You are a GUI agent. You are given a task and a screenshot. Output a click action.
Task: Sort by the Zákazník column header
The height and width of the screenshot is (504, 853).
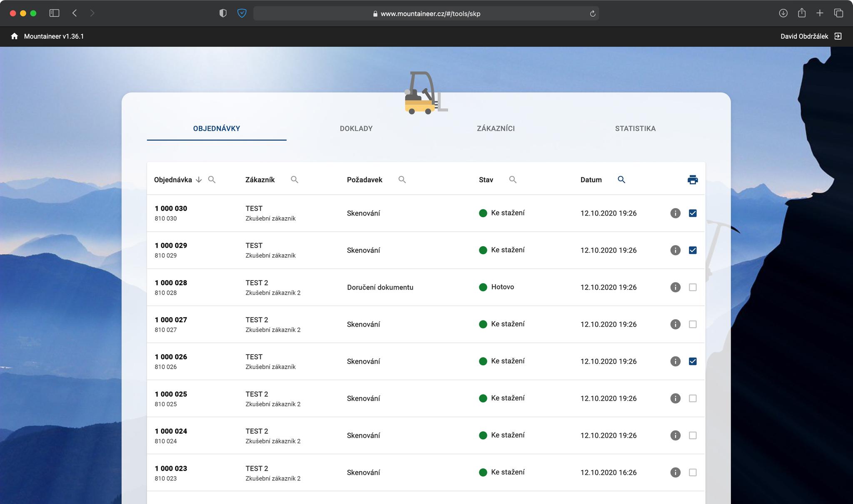pyautogui.click(x=260, y=180)
